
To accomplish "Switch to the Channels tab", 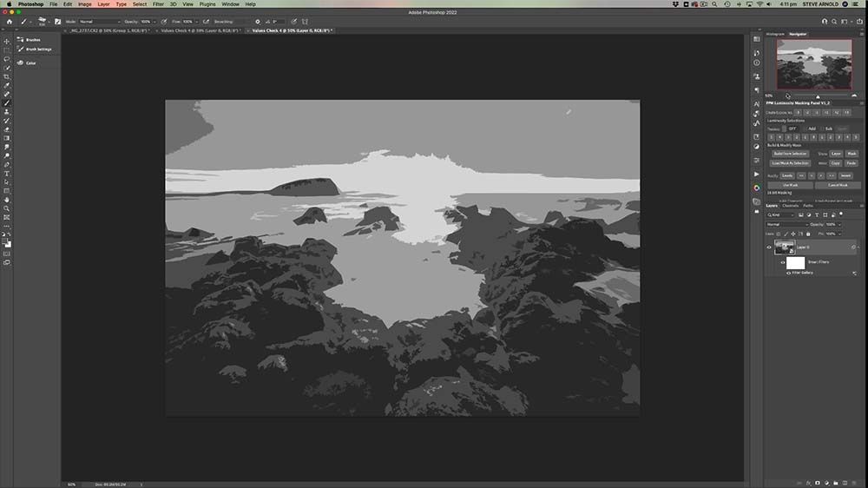I will (x=790, y=206).
